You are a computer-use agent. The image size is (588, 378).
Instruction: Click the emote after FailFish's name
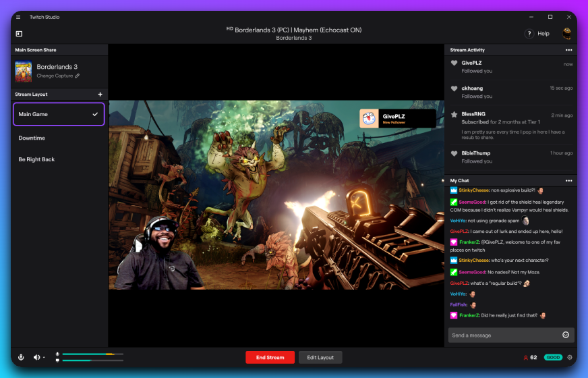coord(473,305)
